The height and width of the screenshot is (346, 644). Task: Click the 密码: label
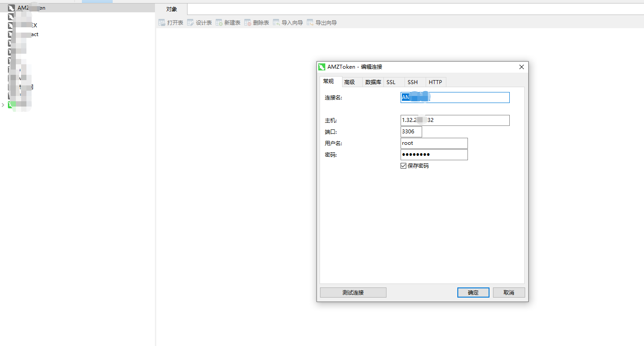click(331, 155)
